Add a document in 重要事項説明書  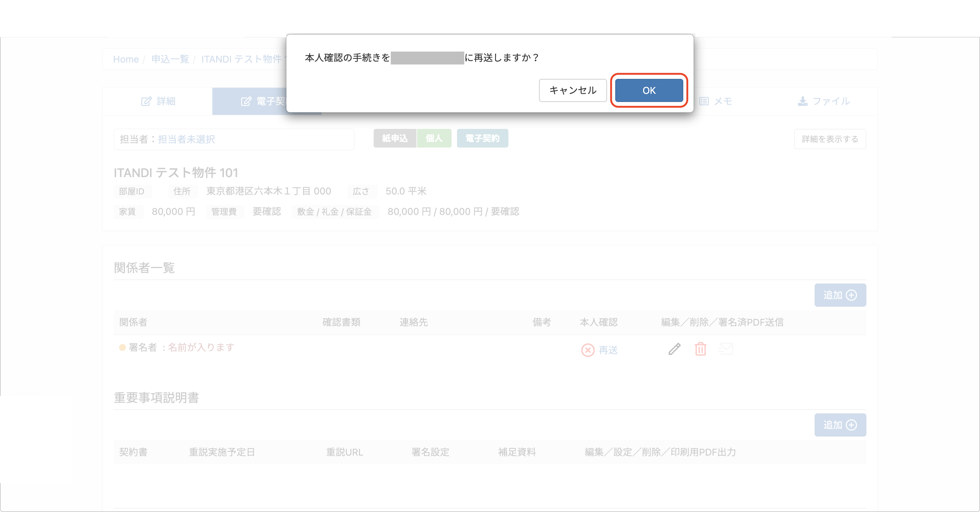click(x=840, y=425)
